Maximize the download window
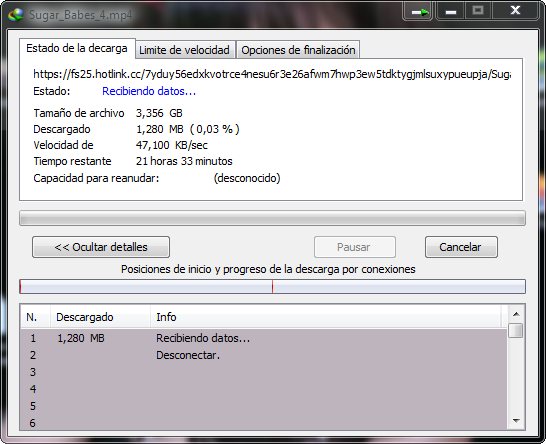This screenshot has height=444, width=546. (478, 11)
